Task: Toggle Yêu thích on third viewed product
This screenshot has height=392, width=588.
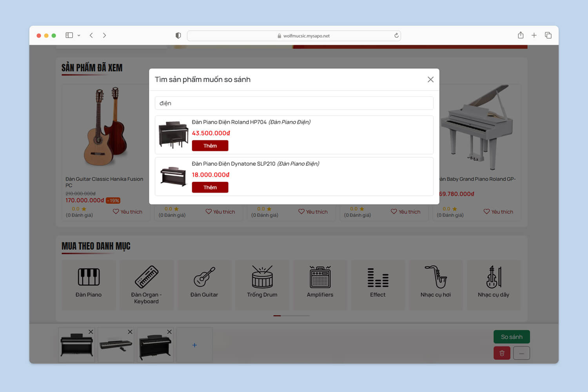Action: pos(313,212)
